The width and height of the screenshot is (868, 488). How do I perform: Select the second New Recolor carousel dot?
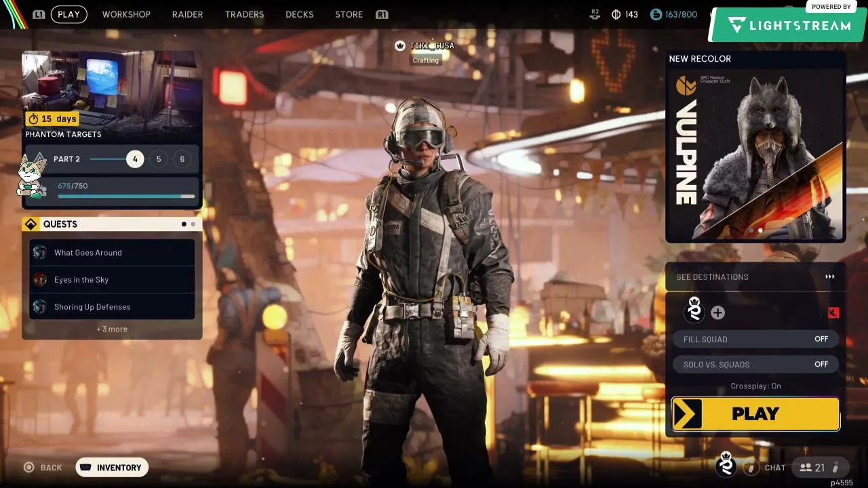[x=760, y=230]
